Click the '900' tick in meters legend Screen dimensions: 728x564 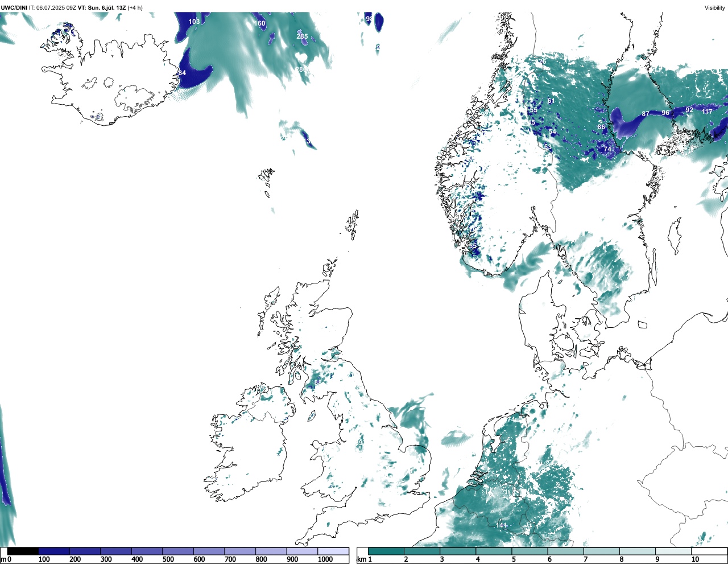pyautogui.click(x=292, y=559)
